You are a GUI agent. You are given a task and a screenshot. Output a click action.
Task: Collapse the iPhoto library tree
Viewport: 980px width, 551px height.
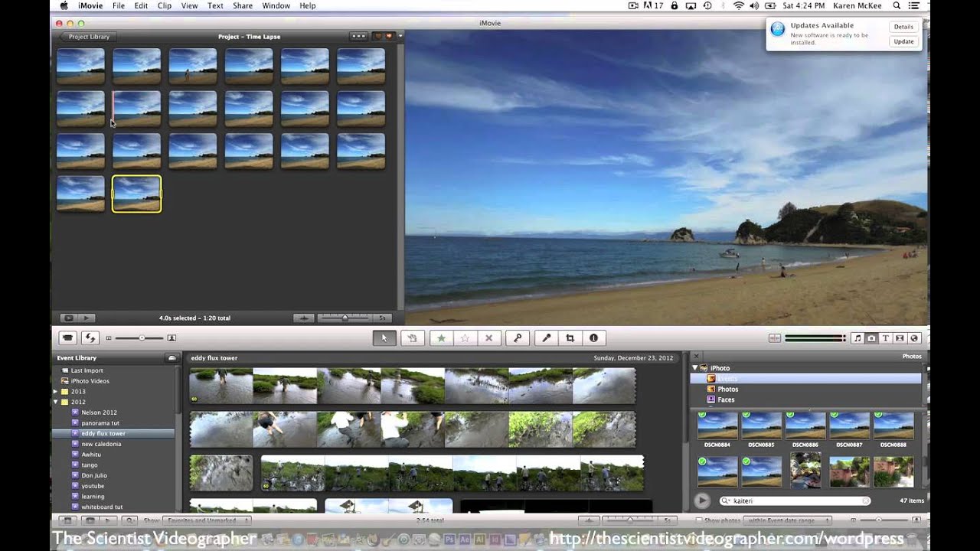[x=695, y=368]
